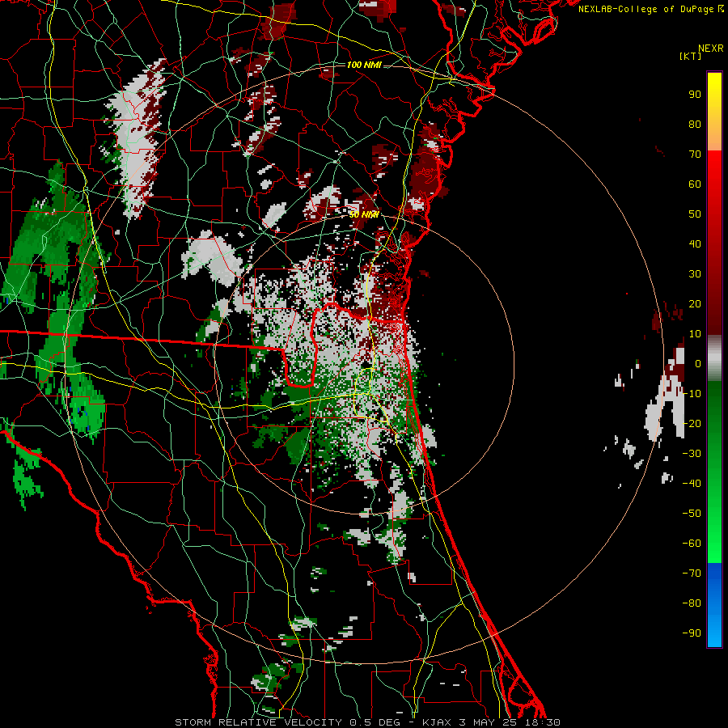The height and width of the screenshot is (728, 728).
Task: Click the 20 value on velocity scale
Action: click(695, 304)
